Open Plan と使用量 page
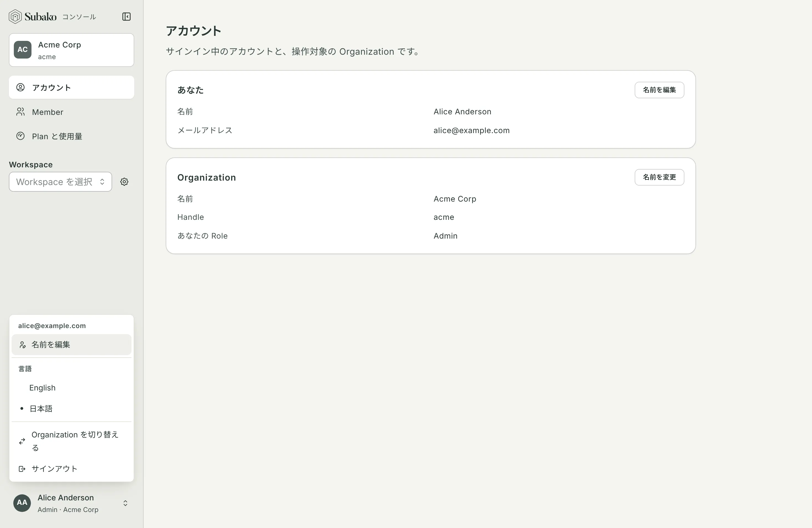 [71, 136]
